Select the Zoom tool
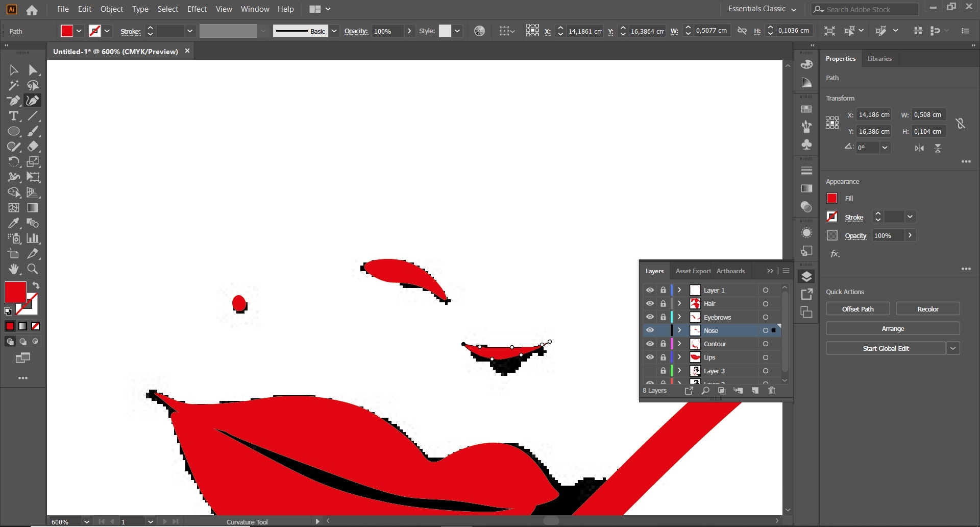Image resolution: width=980 pixels, height=527 pixels. [x=33, y=269]
